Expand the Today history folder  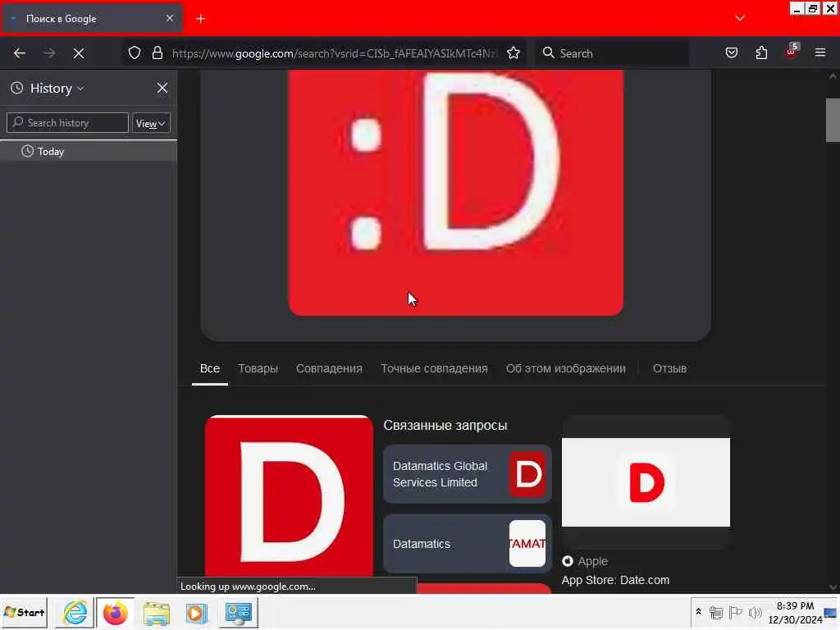89,152
